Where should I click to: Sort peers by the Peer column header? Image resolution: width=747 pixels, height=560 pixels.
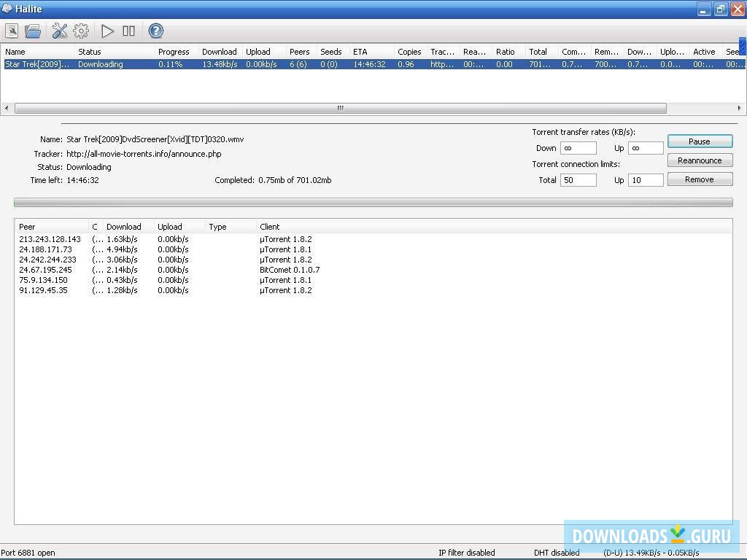(x=52, y=227)
